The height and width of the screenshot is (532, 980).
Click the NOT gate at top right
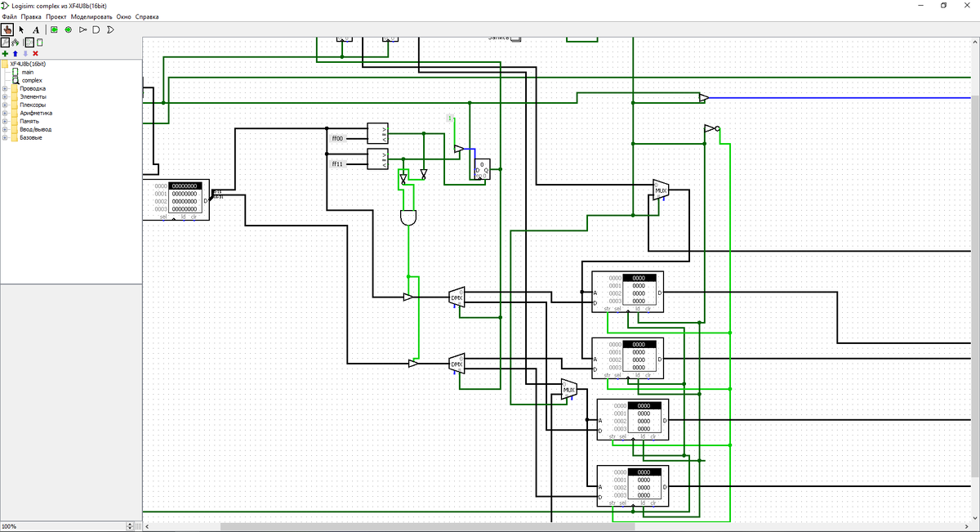pyautogui.click(x=712, y=128)
